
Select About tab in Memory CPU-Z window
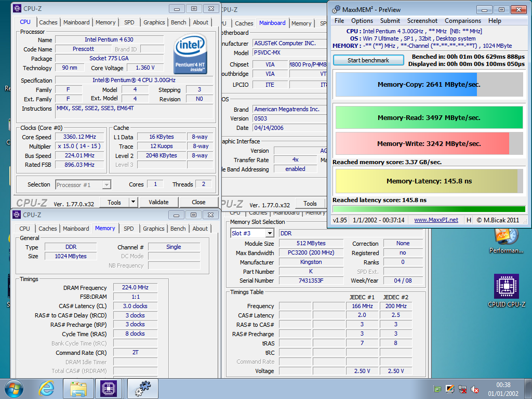200,229
